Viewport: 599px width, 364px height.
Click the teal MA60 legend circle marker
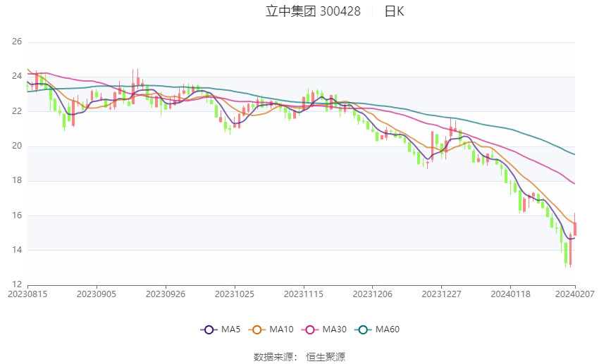[x=364, y=330]
